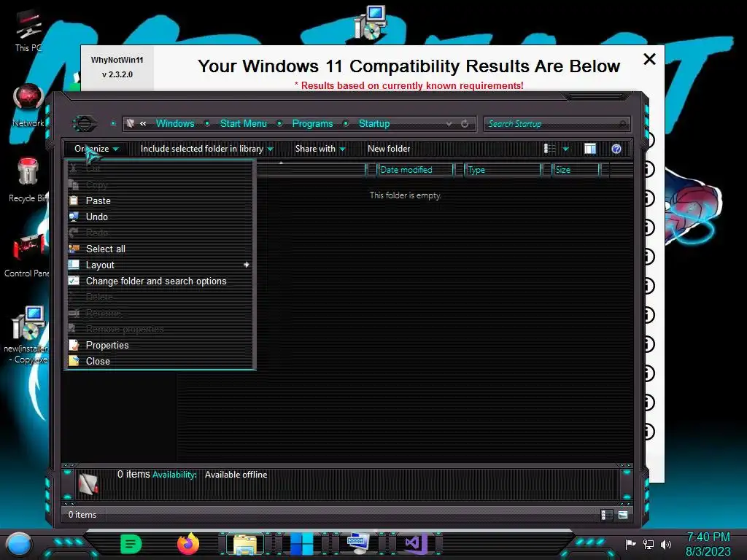Switch to large icons view in status bar
Viewport: 747px width, 560px height.
(623, 515)
